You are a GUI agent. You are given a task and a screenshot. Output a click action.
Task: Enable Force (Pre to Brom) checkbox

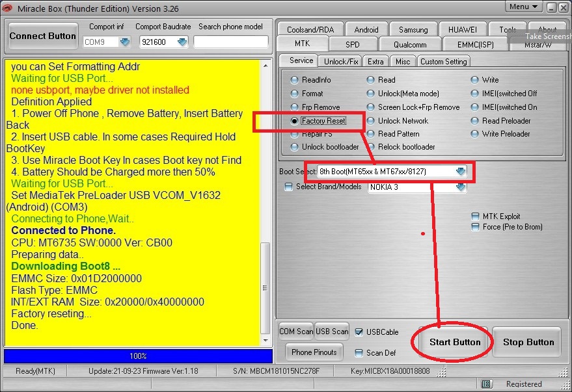(475, 227)
